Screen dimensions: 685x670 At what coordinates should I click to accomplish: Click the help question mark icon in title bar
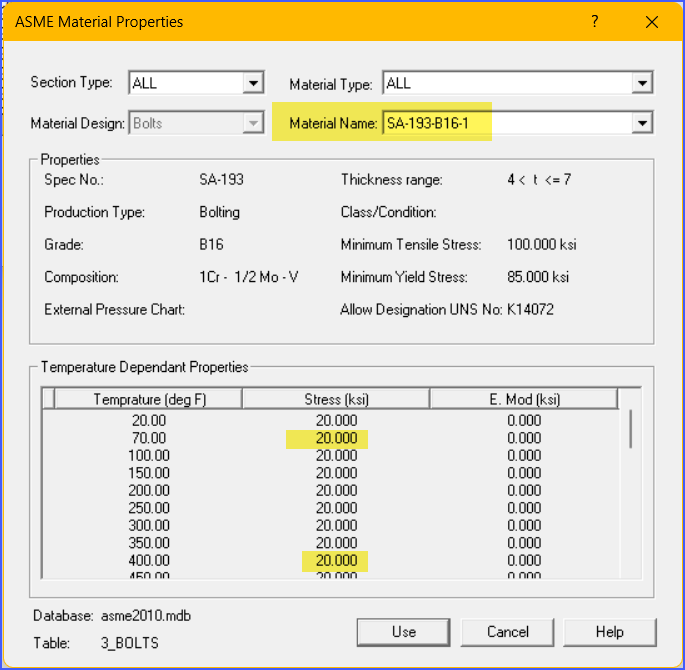pos(595,21)
